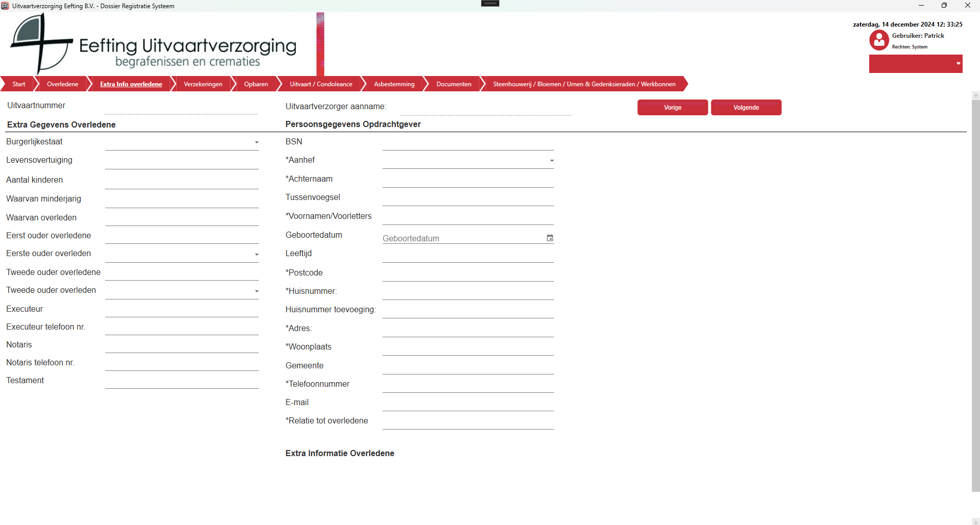Expand the Aanhef dropdown
This screenshot has width=980, height=525.
pyautogui.click(x=552, y=161)
